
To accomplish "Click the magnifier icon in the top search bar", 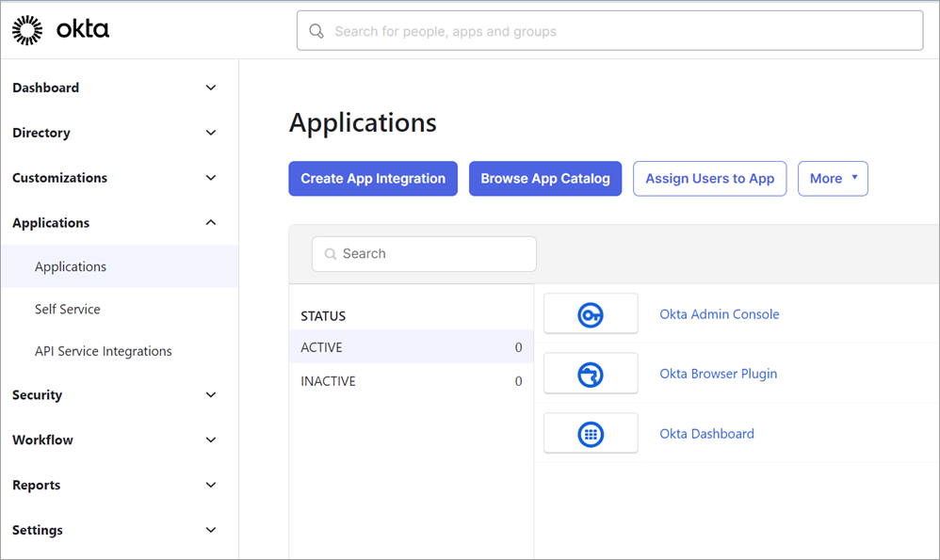I will 316,31.
